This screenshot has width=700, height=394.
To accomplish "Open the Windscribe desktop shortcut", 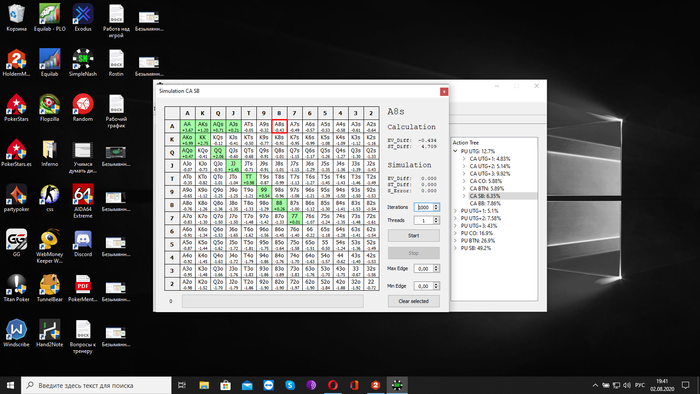I will click(16, 333).
